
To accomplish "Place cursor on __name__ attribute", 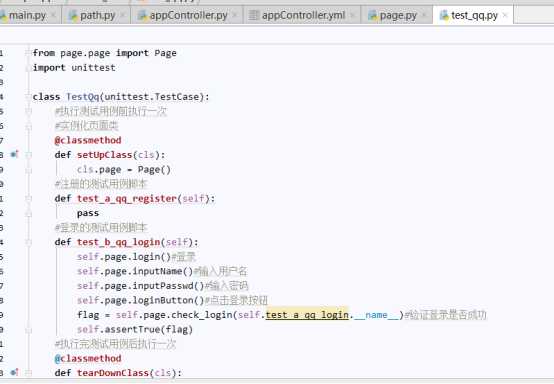I will (376, 315).
